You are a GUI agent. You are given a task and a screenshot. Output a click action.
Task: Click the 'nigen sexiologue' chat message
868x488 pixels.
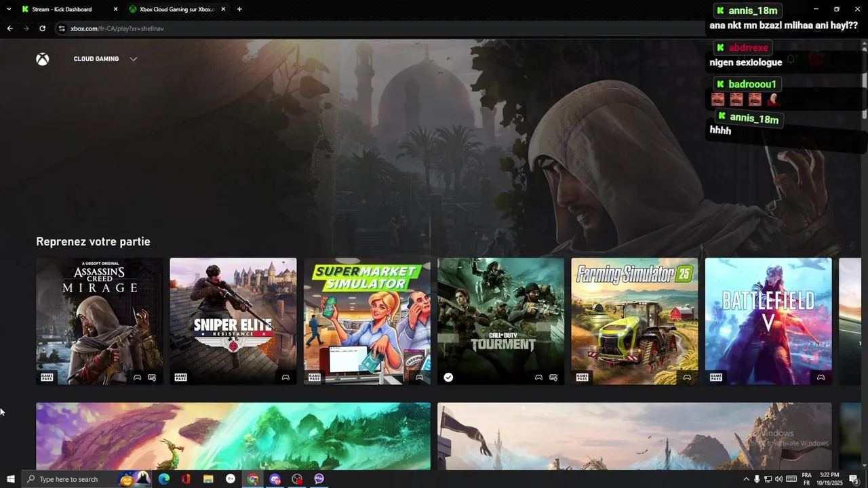pyautogui.click(x=746, y=62)
